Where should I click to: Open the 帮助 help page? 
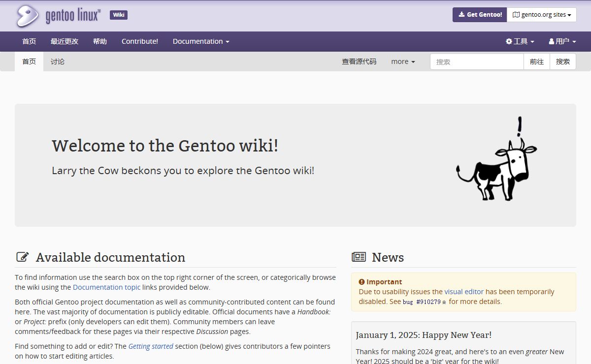point(100,41)
